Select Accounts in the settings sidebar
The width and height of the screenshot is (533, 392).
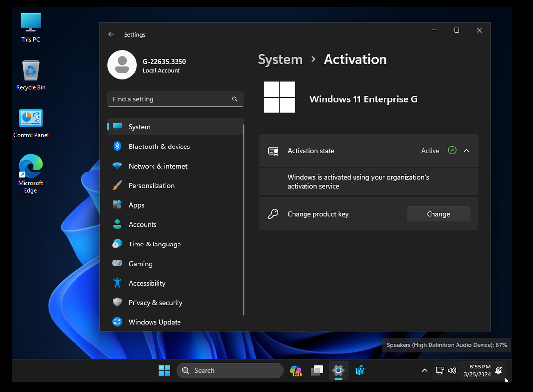[x=142, y=224]
